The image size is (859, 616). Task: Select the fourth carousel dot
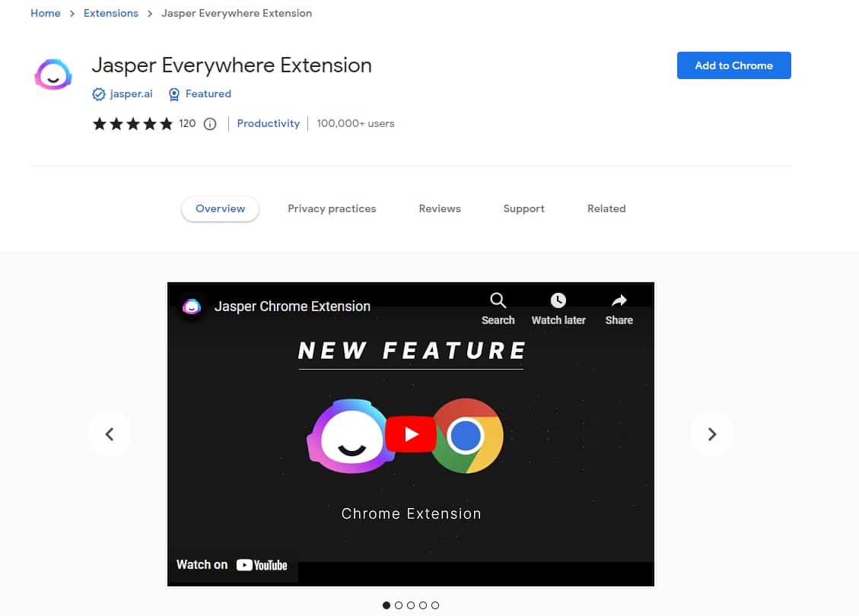click(423, 605)
